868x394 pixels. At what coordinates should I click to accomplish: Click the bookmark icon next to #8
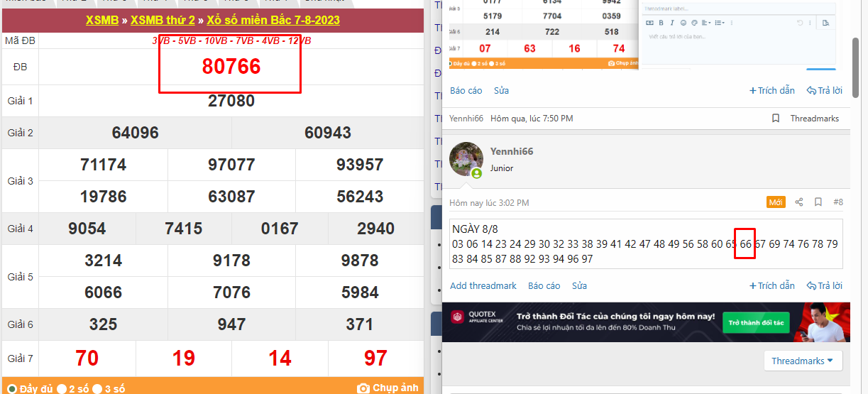(818, 202)
